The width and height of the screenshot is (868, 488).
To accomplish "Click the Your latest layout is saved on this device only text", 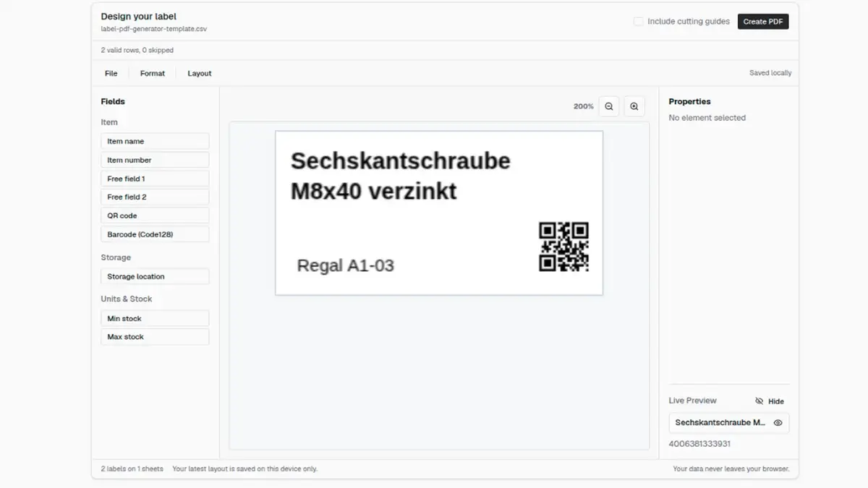I will click(x=244, y=469).
